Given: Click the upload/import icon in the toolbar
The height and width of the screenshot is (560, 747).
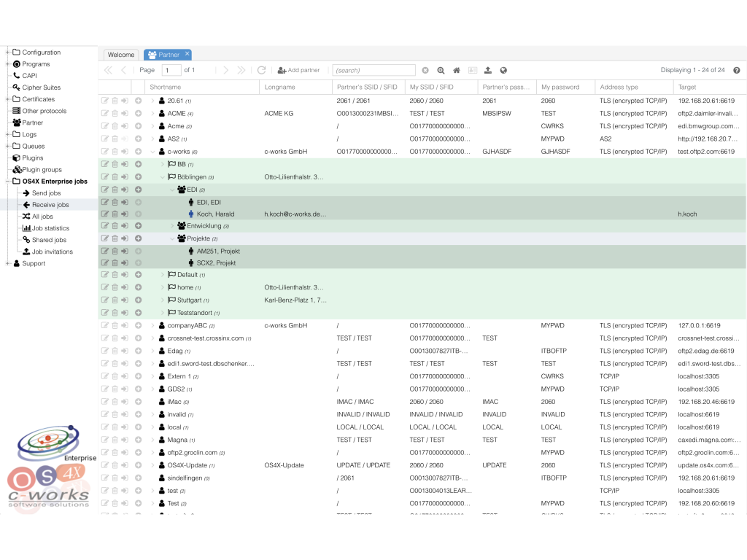Looking at the screenshot, I should click(x=488, y=70).
